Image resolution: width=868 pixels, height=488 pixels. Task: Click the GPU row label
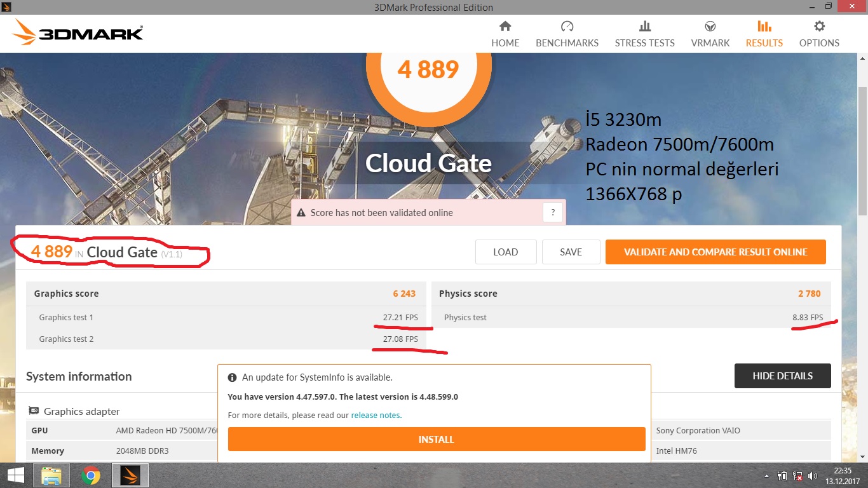coord(39,430)
